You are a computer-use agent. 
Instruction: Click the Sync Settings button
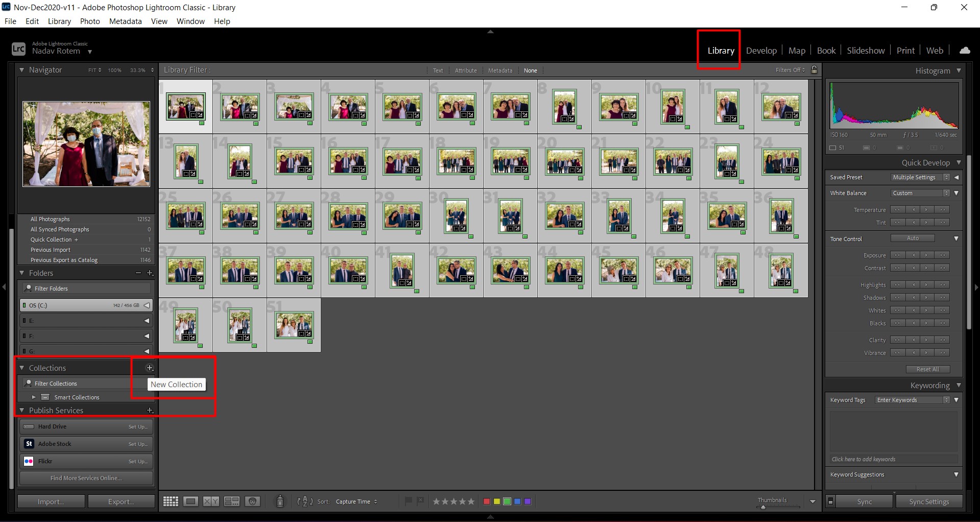tap(929, 502)
